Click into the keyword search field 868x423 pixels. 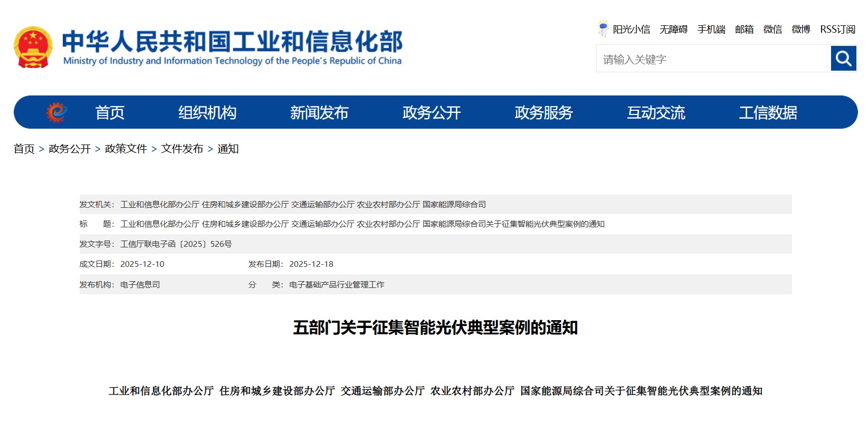(x=713, y=59)
